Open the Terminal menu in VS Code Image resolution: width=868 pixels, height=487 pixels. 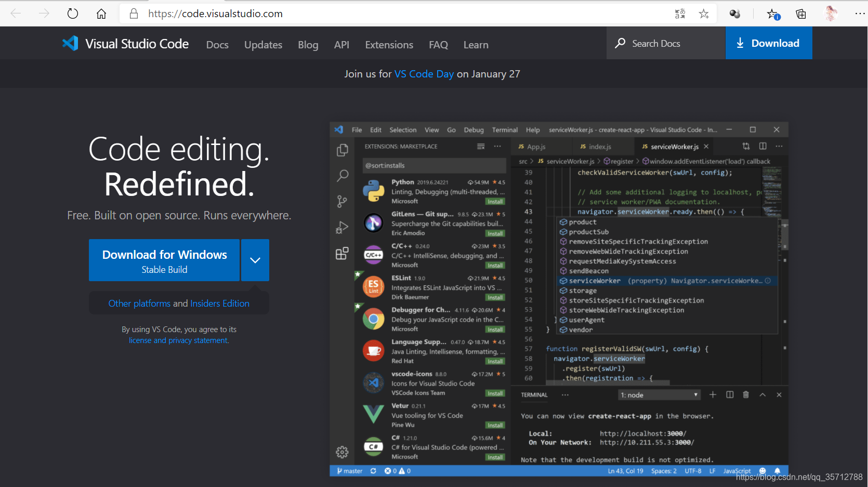coord(505,130)
